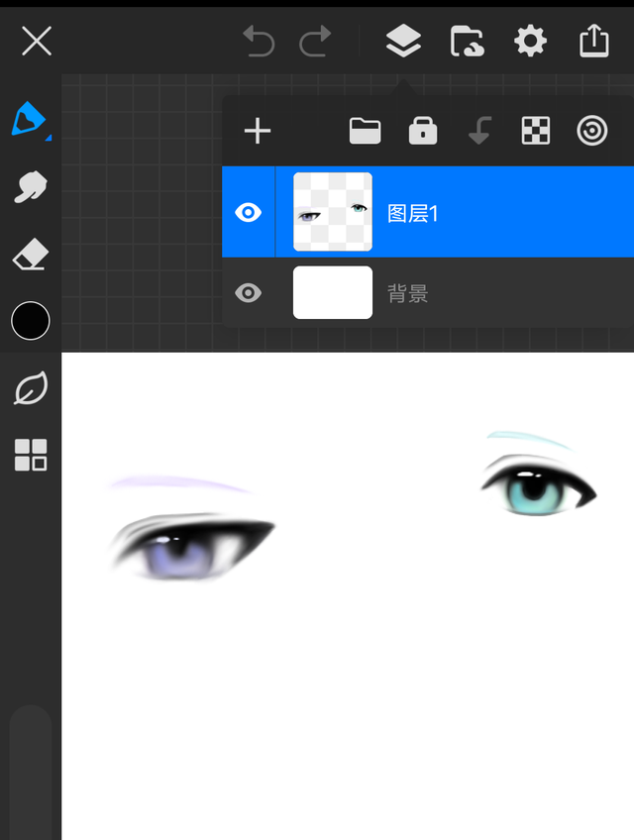Open the settings gear
Screen dimensions: 634x840
[x=530, y=42]
